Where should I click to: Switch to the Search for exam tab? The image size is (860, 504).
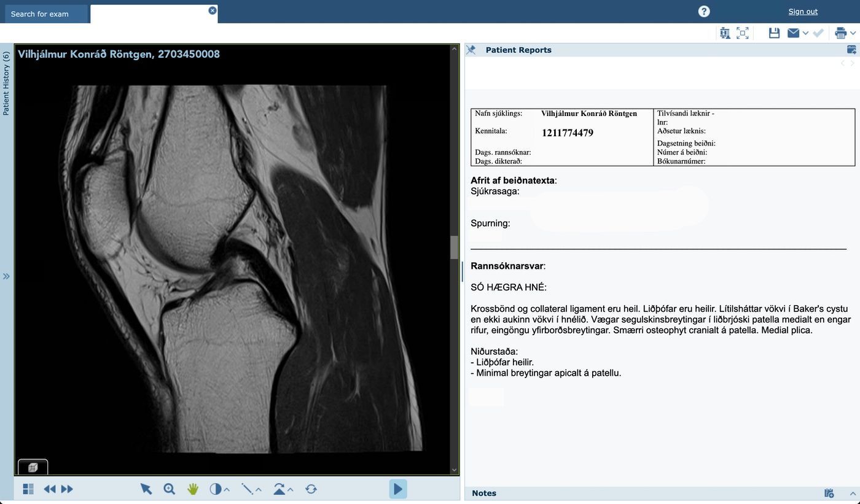[40, 14]
